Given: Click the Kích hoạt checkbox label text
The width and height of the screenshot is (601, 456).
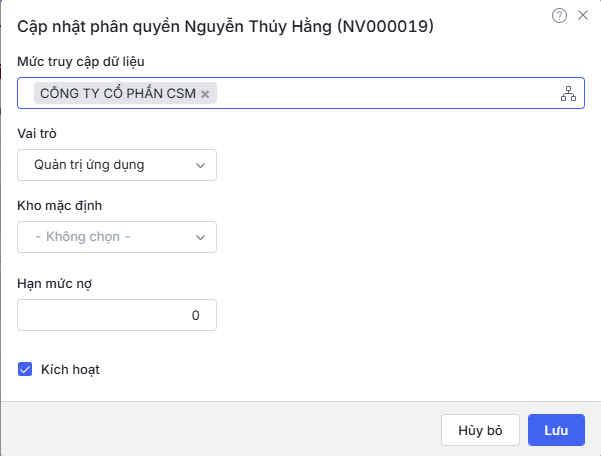Looking at the screenshot, I should 70,369.
